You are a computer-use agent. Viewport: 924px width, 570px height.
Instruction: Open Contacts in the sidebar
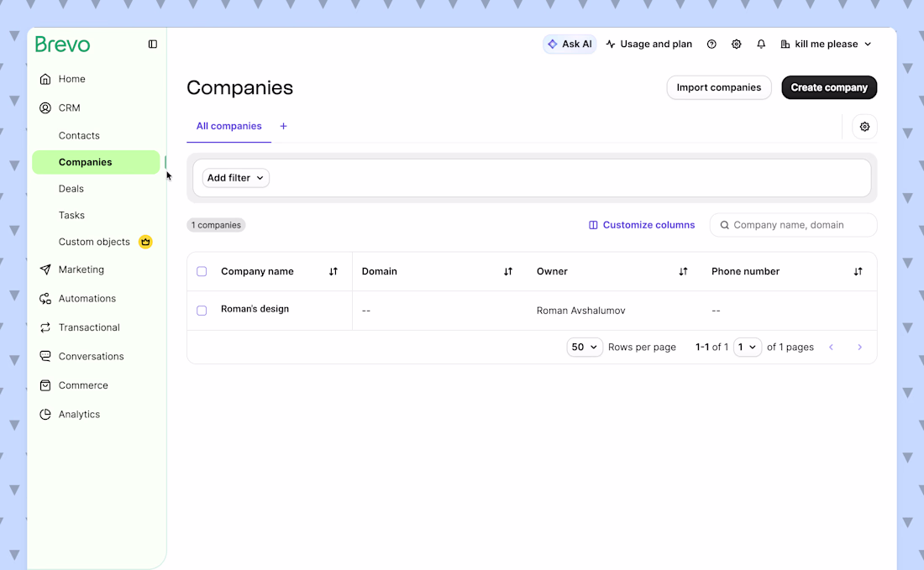[x=79, y=135]
